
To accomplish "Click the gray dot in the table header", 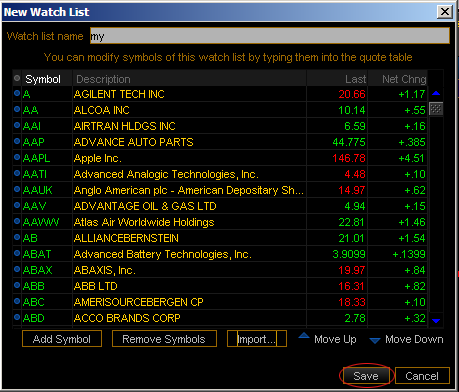I will tap(17, 78).
